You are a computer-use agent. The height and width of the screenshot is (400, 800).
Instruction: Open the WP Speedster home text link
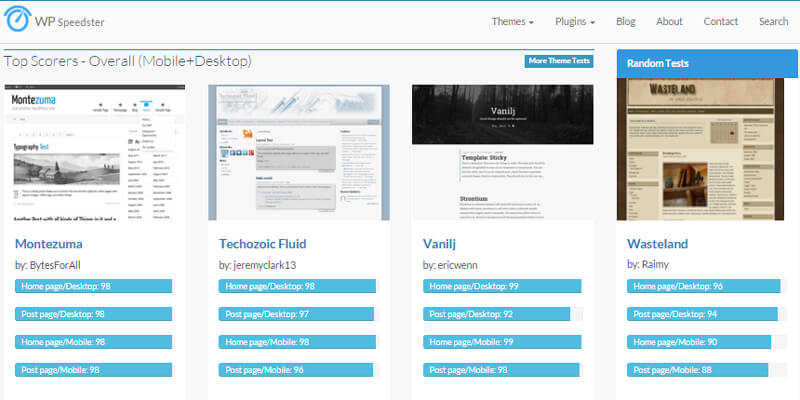tap(69, 22)
